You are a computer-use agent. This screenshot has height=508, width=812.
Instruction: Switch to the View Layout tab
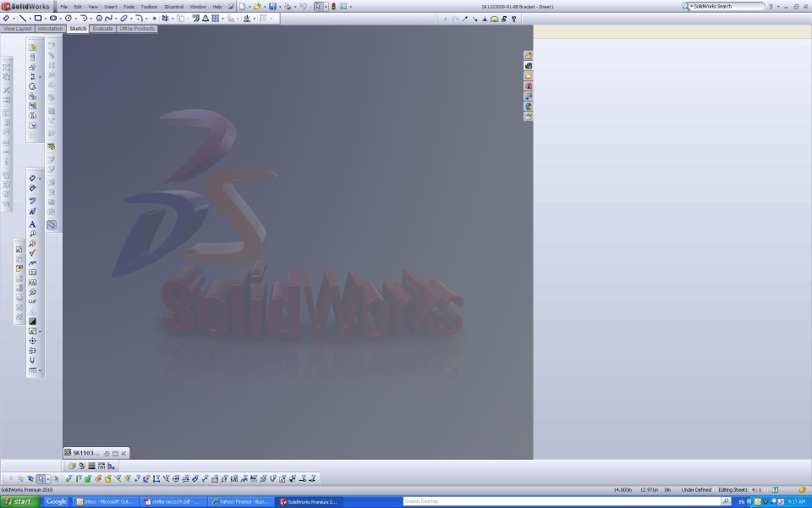[18, 29]
